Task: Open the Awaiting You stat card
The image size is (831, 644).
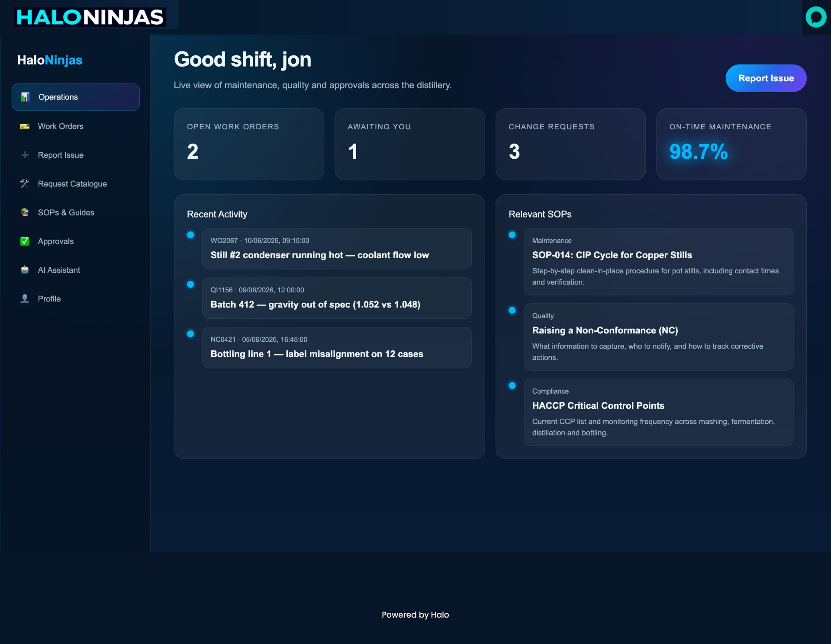Action: pyautogui.click(x=409, y=144)
